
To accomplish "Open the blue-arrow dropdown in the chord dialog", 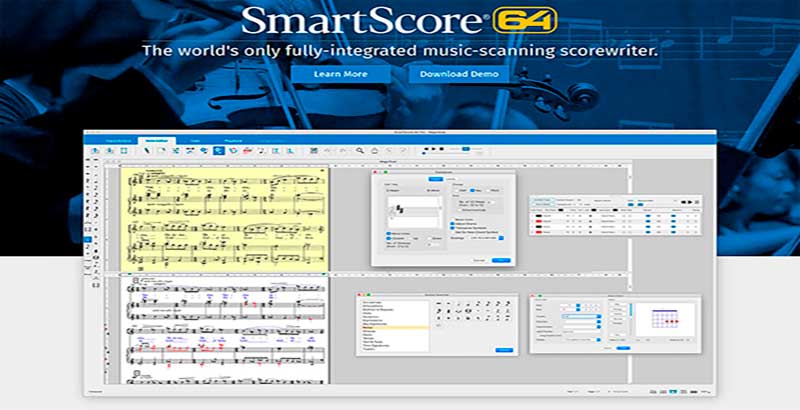I will 598,316.
